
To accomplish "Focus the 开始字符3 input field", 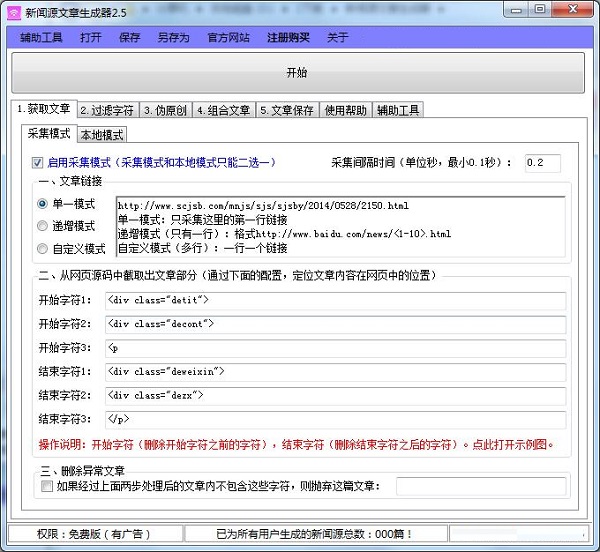I will [336, 348].
